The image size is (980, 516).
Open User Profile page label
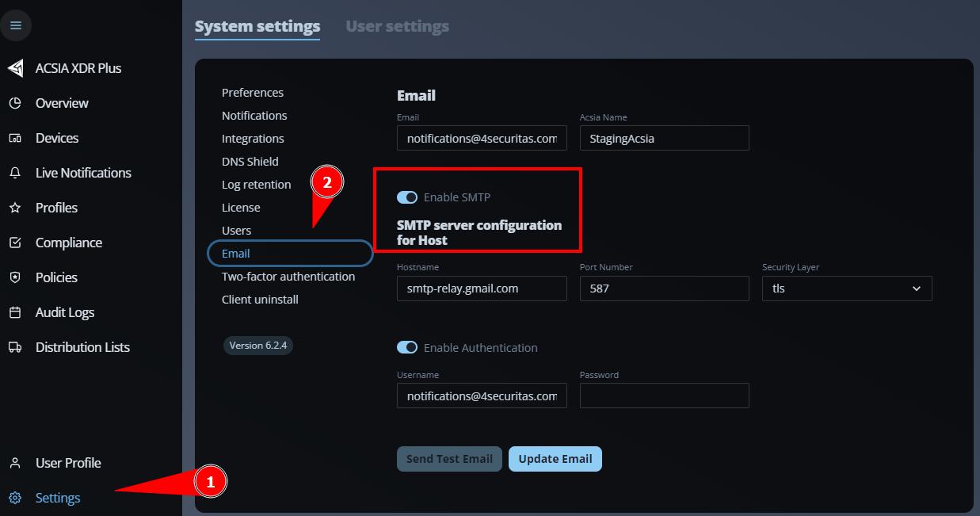tap(68, 463)
